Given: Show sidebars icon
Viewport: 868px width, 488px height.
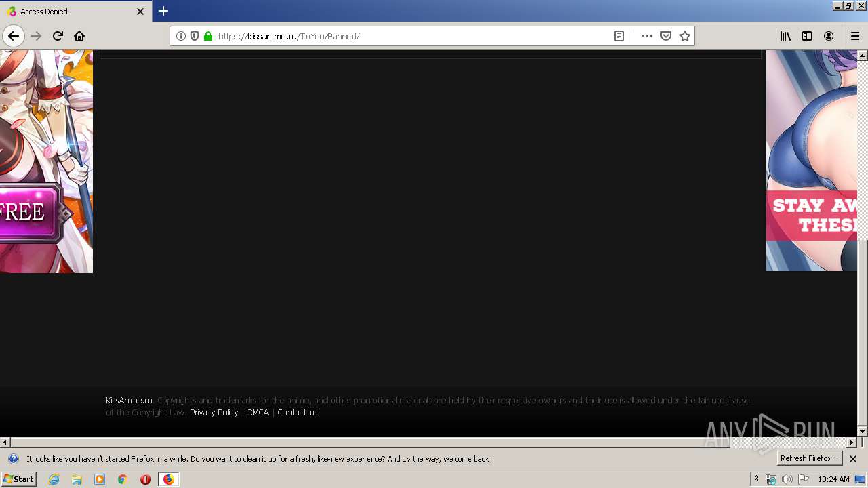Looking at the screenshot, I should (807, 36).
